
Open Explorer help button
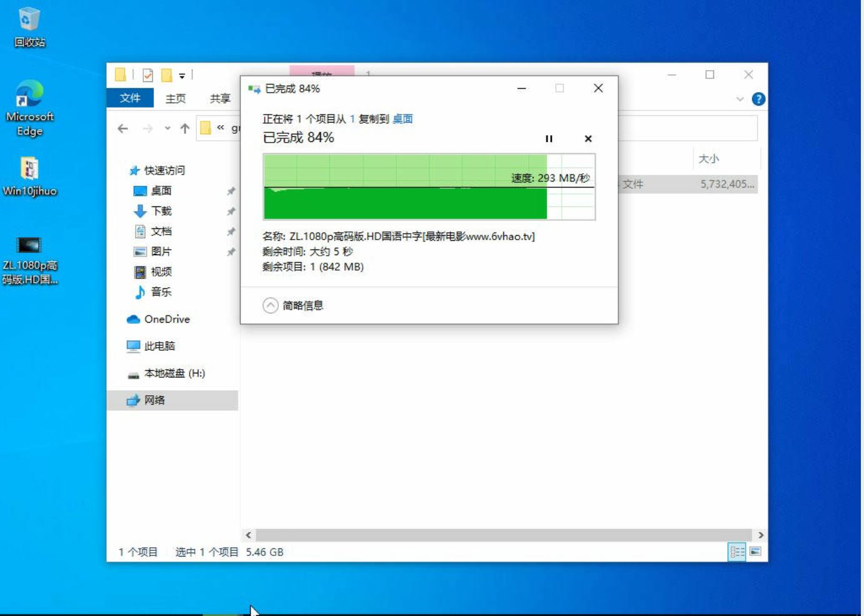(758, 99)
